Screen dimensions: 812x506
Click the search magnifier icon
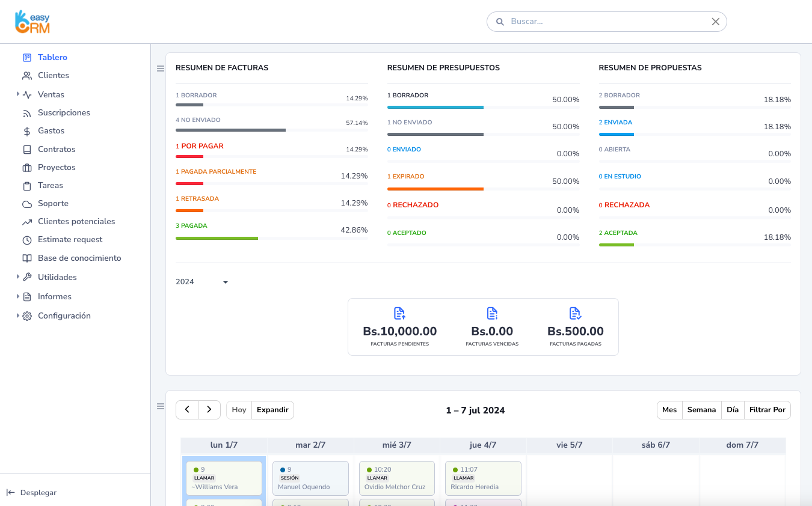(500, 22)
